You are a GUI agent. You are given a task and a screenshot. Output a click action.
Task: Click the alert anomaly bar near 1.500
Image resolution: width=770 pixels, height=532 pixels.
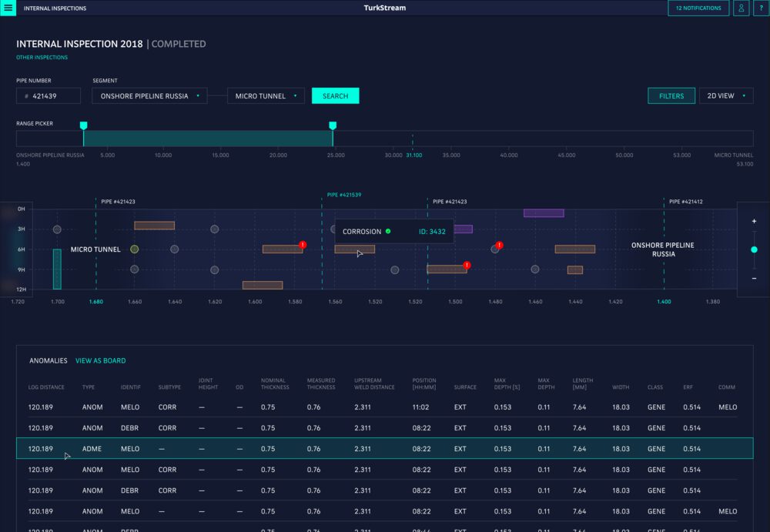[447, 269]
